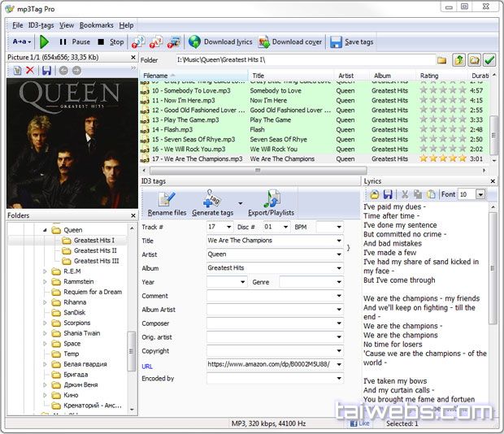Open the Genre dropdown
The image size is (504, 434).
coord(339,282)
